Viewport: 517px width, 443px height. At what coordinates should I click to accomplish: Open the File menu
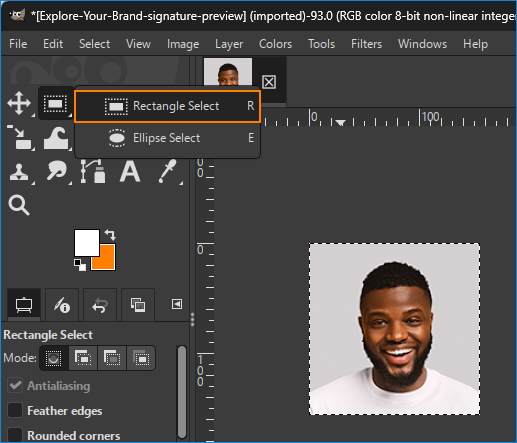[18, 44]
